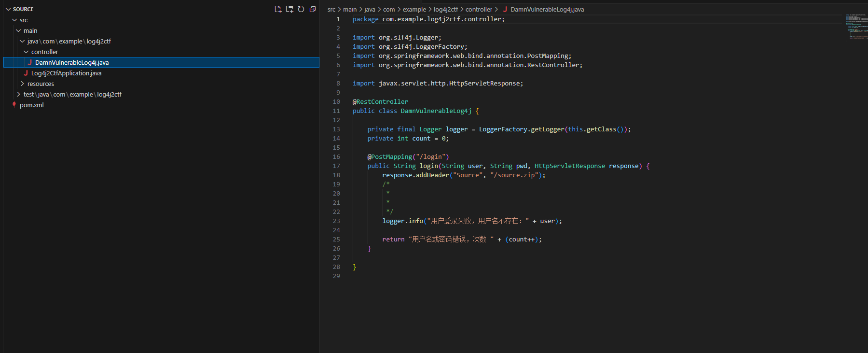Screen dimensions: 868x353
Task: Click the New Folder icon
Action: point(289,9)
